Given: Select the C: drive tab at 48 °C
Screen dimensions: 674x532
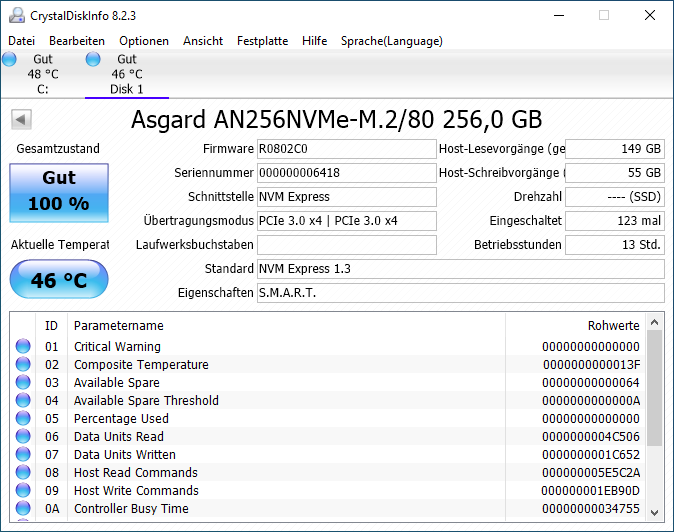Looking at the screenshot, I should (x=43, y=74).
